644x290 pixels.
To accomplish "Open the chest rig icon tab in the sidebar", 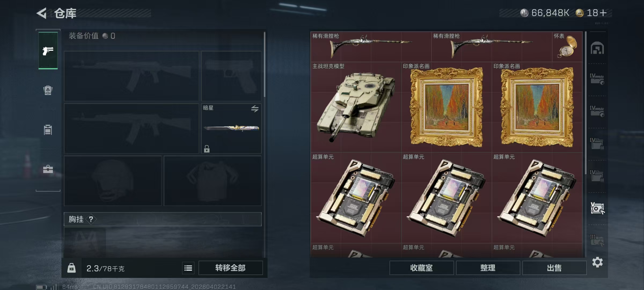I will click(x=48, y=130).
